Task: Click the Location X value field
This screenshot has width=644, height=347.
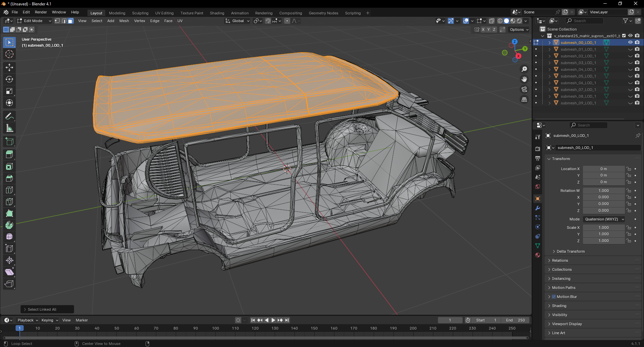Action: tap(603, 169)
